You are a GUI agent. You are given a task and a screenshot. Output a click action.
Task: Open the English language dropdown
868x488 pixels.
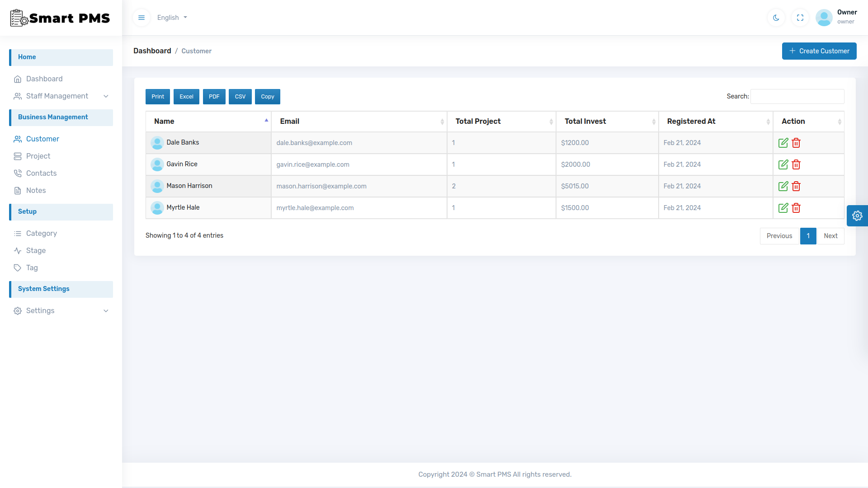[172, 18]
